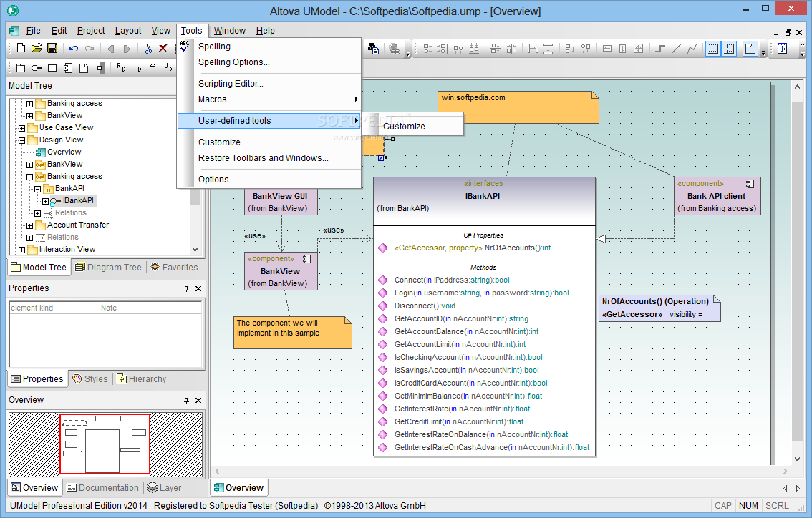Viewport: 812px width, 518px height.
Task: Click the overview thumbnail red viewport
Action: 105,444
